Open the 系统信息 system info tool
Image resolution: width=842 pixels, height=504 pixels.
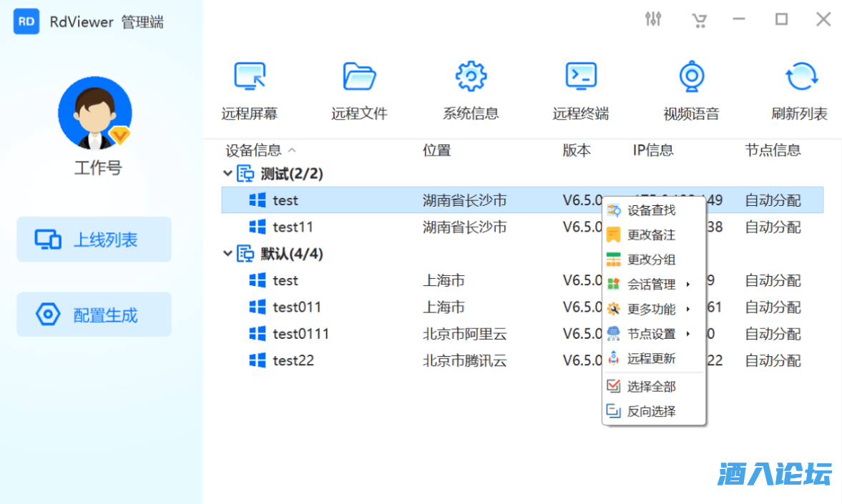471,90
